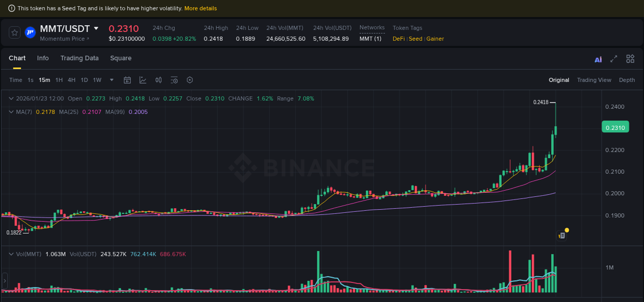Select the 4H timeframe
Viewport: 644px width, 302px height.
pyautogui.click(x=72, y=80)
